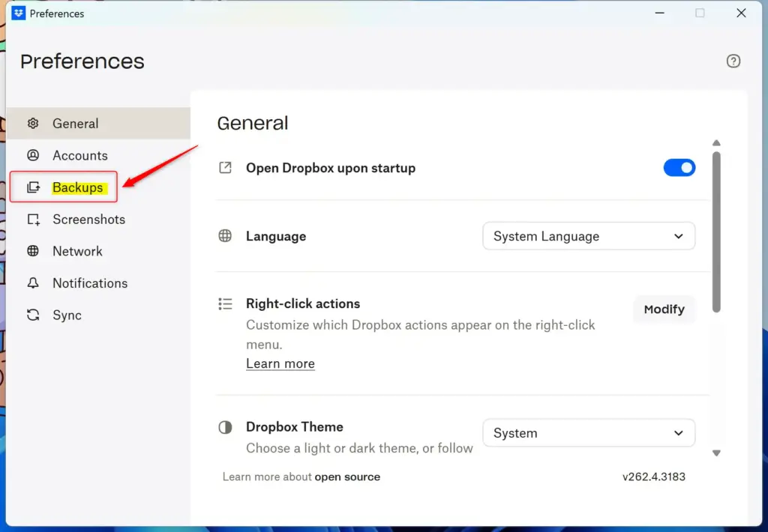Click the scrollbar up arrow
The width and height of the screenshot is (768, 532).
tap(716, 143)
